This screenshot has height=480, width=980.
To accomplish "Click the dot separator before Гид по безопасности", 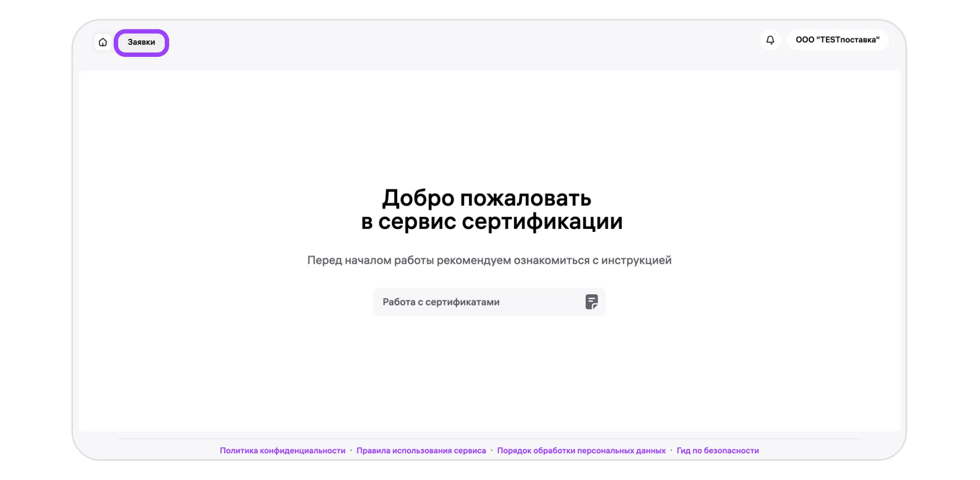I will pyautogui.click(x=671, y=450).
